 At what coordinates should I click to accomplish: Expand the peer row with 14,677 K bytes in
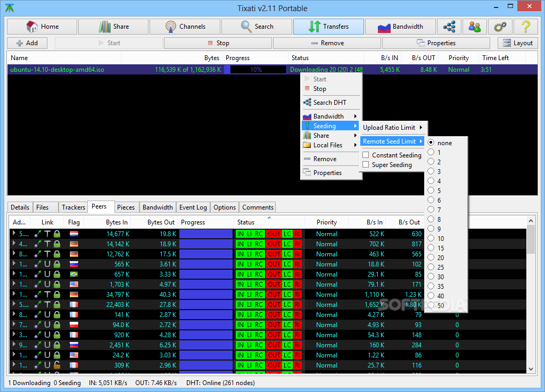tap(14, 233)
